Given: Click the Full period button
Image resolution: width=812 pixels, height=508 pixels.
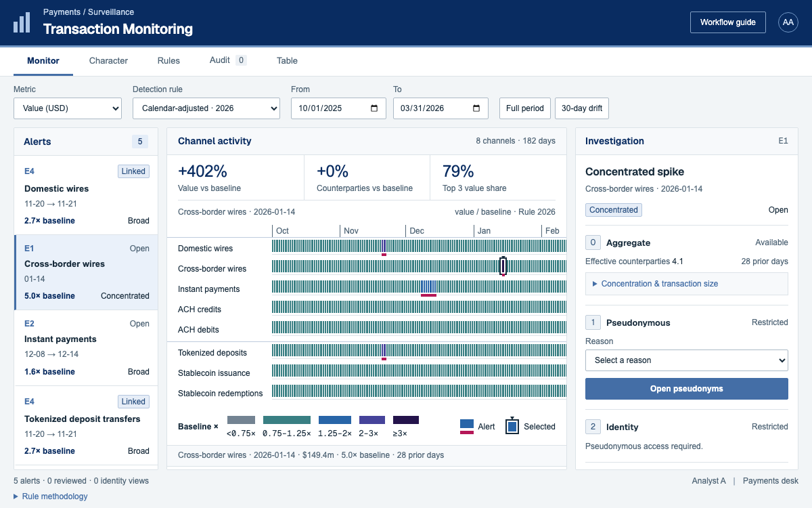Looking at the screenshot, I should [525, 108].
